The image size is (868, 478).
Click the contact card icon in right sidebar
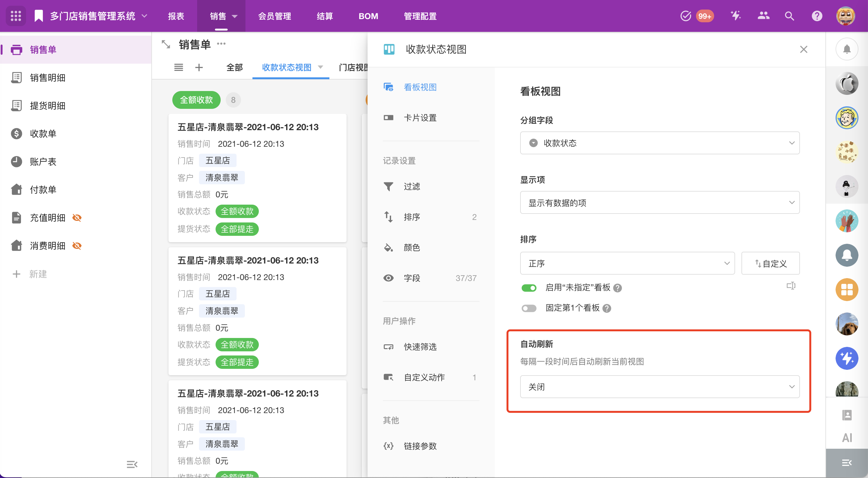tap(847, 415)
